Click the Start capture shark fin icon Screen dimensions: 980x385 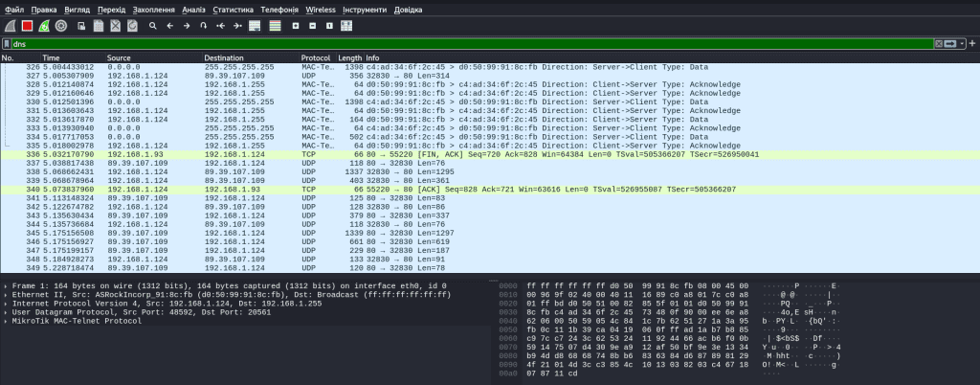click(10, 26)
